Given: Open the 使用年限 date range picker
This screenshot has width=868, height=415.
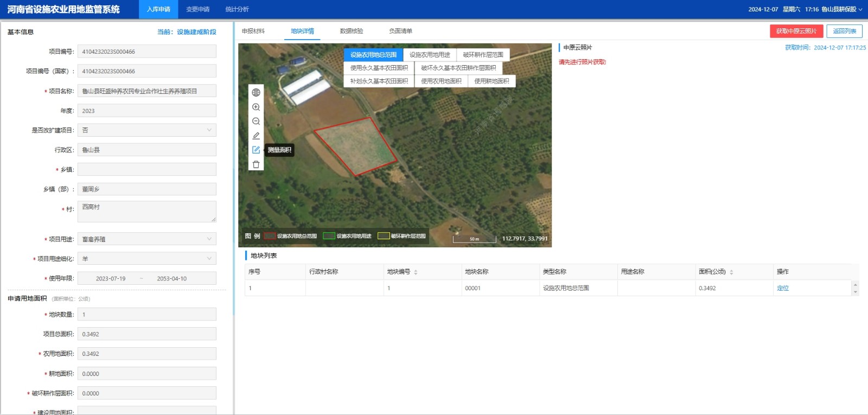Looking at the screenshot, I should click(147, 278).
